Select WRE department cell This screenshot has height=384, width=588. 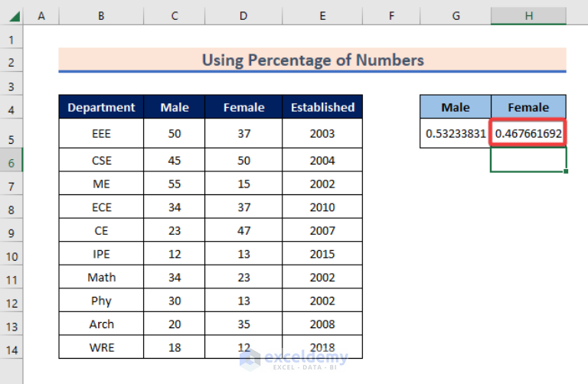[101, 347]
